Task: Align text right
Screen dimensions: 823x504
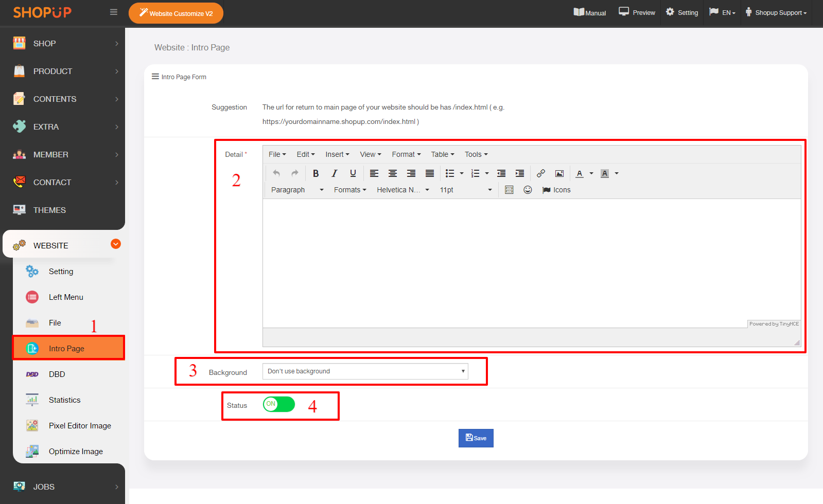Action: coord(411,173)
